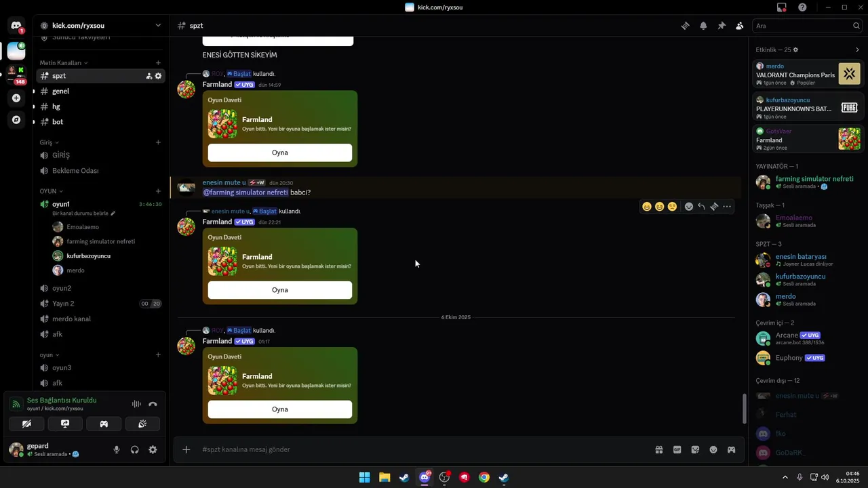Screen dimensions: 868x488
Task: Collapse the Giriş category
Action: tap(49, 142)
